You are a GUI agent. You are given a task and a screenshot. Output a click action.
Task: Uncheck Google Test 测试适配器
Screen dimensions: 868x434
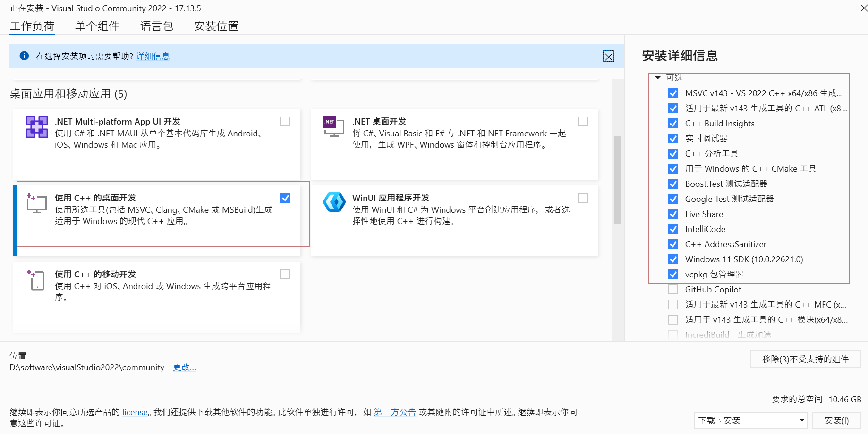pos(673,199)
